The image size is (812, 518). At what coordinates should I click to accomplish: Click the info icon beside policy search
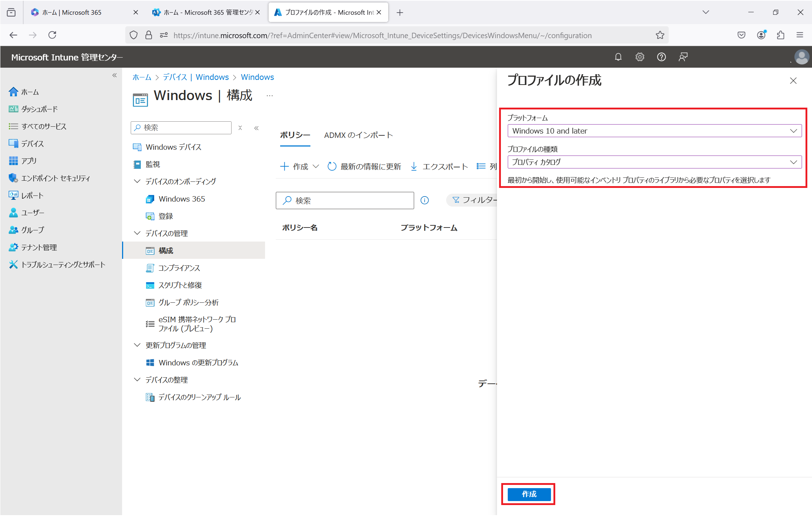point(425,200)
